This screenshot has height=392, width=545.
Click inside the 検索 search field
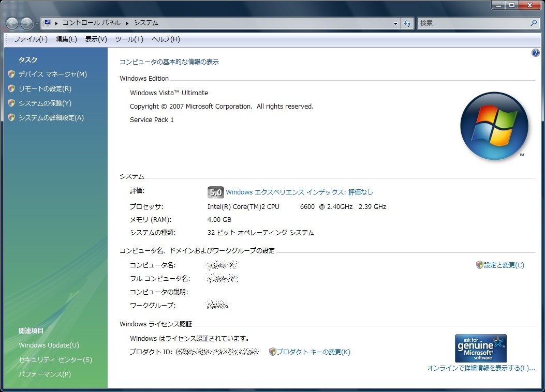(x=472, y=23)
